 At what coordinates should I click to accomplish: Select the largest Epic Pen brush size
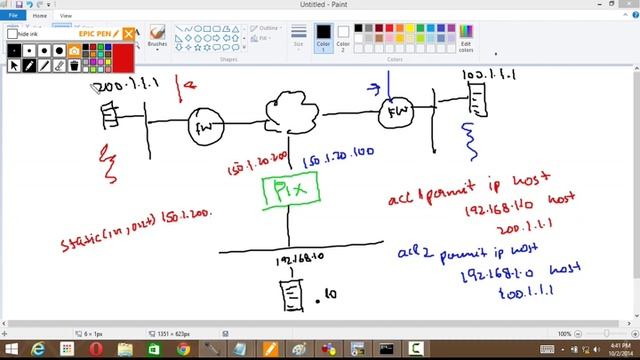pyautogui.click(x=59, y=51)
